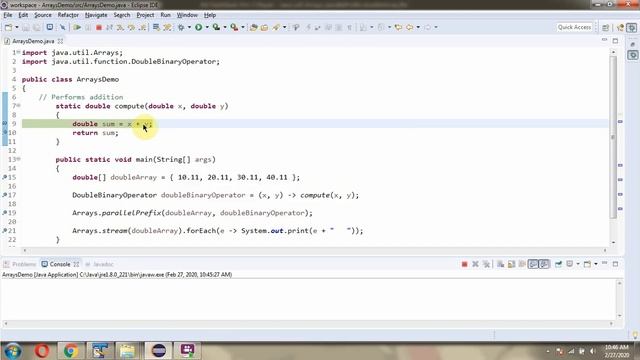The width and height of the screenshot is (640, 360).
Task: Click the Quick Access search field
Action: pos(574,27)
